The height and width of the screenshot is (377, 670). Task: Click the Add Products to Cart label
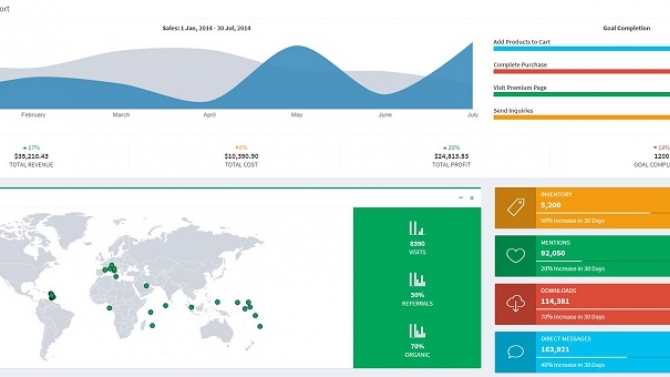pyautogui.click(x=522, y=42)
